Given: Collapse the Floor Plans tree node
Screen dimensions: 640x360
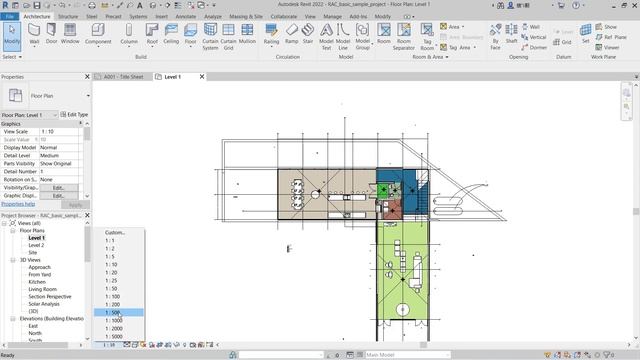Looking at the screenshot, I should [13, 231].
